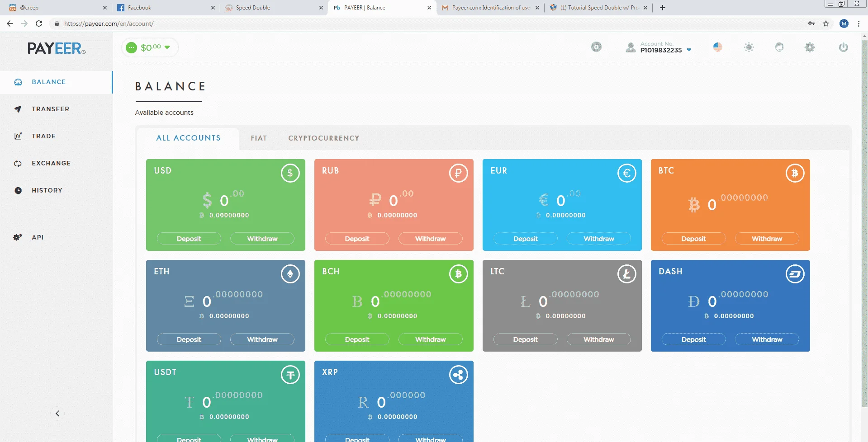Click the BCH bitcoin cash circle icon

[458, 274]
